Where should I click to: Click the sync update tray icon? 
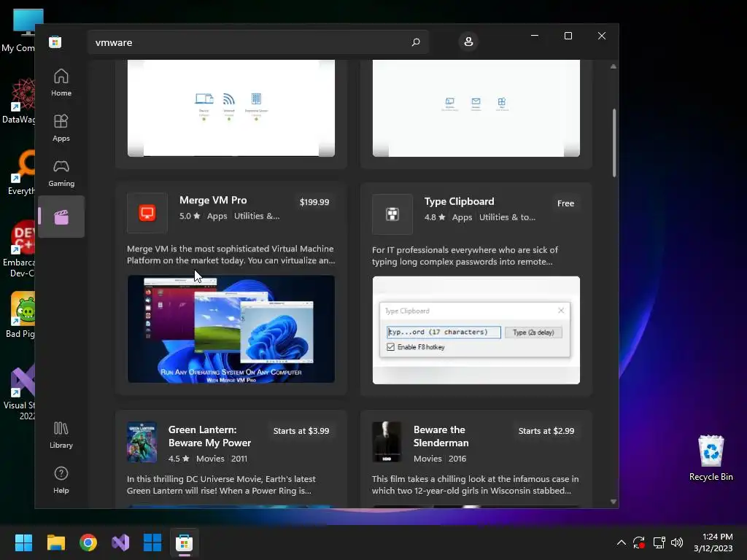click(x=639, y=542)
